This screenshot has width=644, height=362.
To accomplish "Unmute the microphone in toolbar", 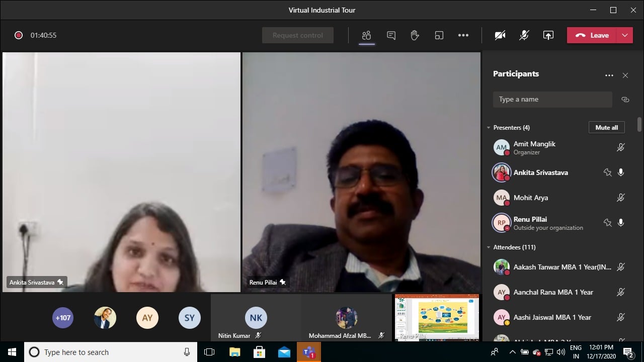I will (524, 35).
